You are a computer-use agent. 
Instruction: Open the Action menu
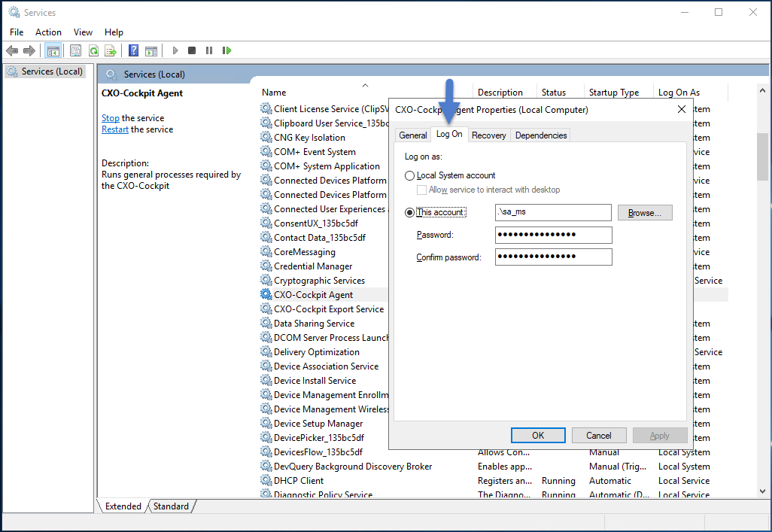(x=48, y=32)
